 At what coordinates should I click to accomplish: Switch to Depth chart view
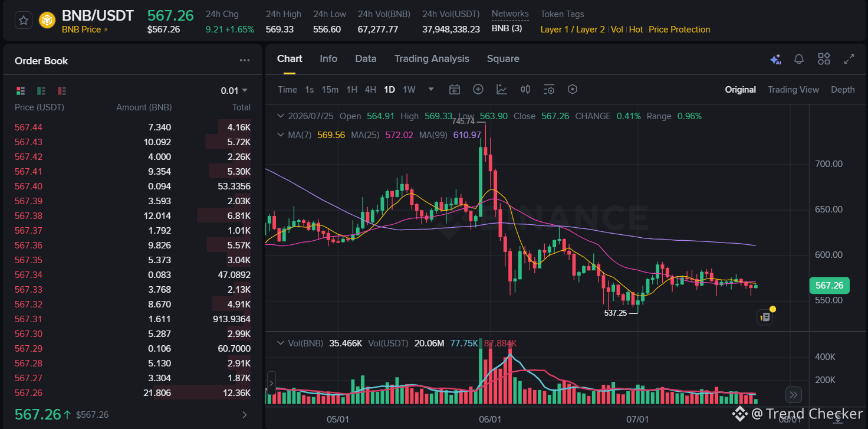pos(843,89)
